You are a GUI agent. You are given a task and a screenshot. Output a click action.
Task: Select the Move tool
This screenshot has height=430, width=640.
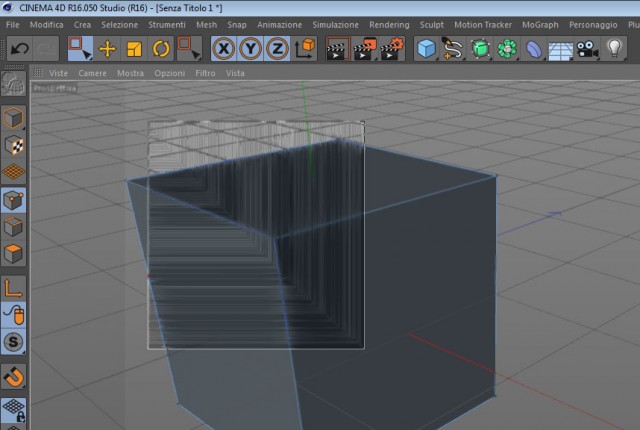[107, 49]
